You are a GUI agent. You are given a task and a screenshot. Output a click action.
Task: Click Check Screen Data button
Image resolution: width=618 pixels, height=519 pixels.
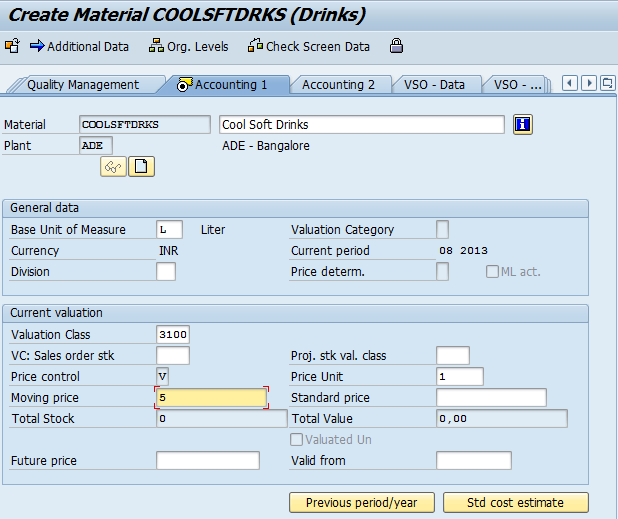pyautogui.click(x=309, y=46)
